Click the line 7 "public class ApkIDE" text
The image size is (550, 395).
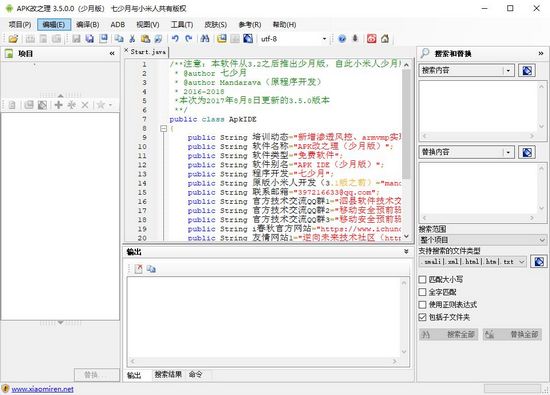(x=213, y=119)
